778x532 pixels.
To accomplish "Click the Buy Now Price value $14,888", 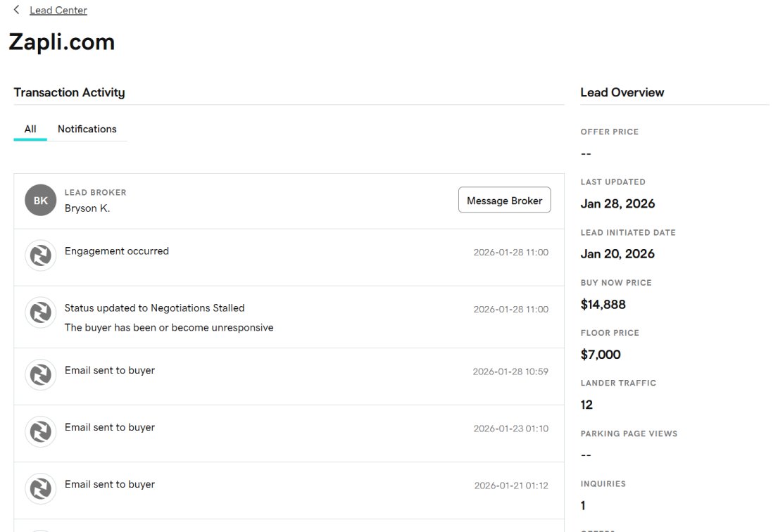I will pos(603,305).
